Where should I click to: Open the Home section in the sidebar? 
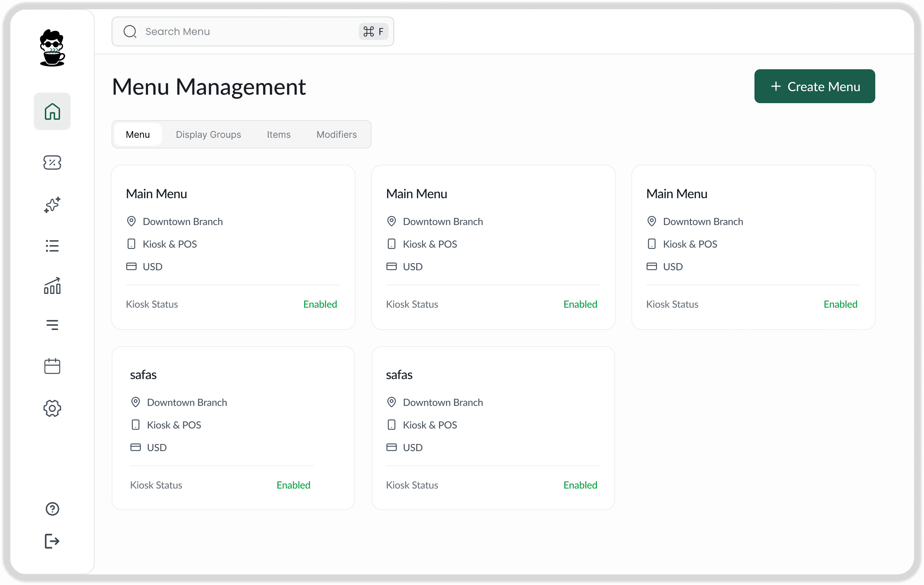tap(52, 111)
